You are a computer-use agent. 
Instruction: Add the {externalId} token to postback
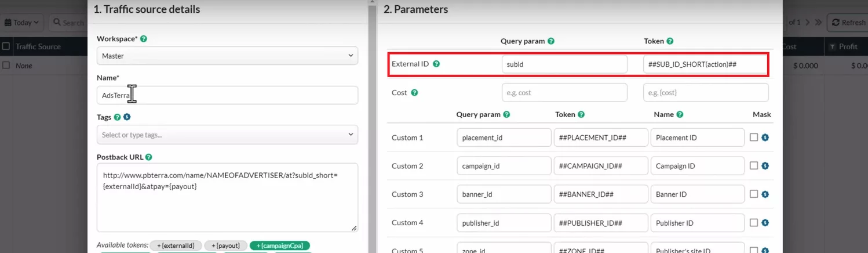[x=176, y=246]
